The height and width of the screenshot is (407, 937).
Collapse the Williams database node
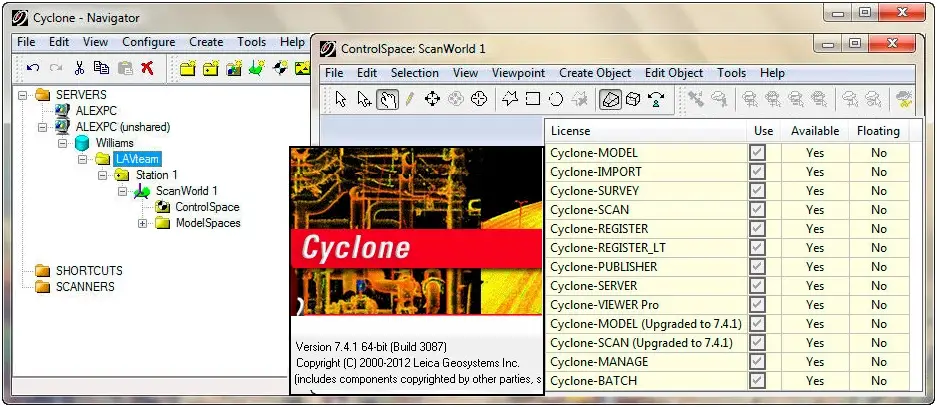tap(62, 143)
